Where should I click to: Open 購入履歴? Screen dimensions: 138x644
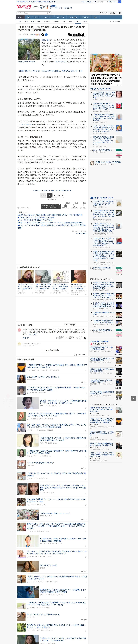[112, 13]
